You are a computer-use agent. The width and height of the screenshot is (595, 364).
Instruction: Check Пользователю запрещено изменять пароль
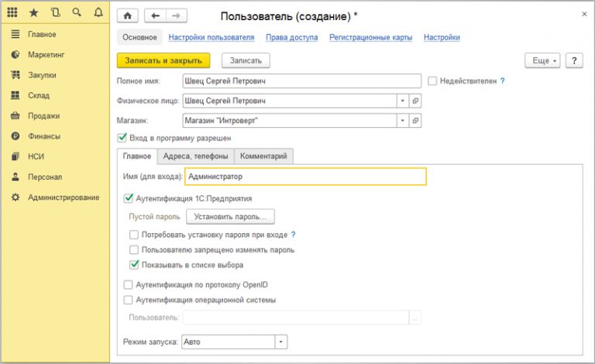133,250
